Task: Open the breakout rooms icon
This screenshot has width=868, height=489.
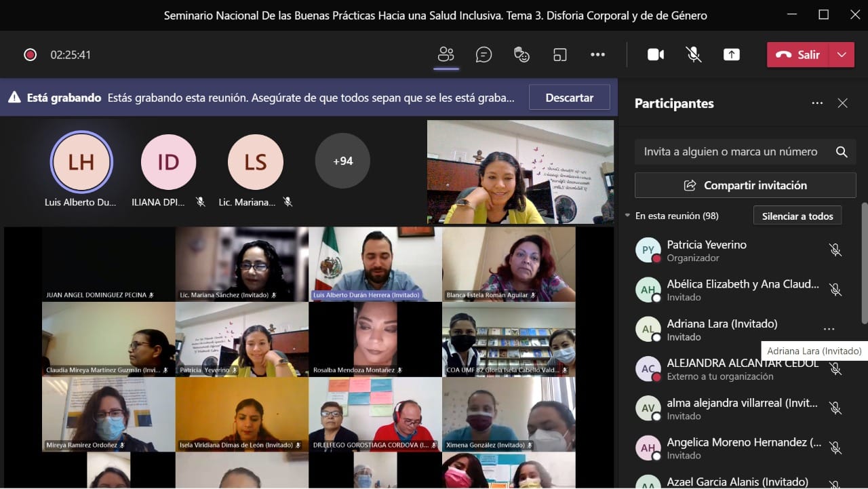Action: [x=559, y=55]
